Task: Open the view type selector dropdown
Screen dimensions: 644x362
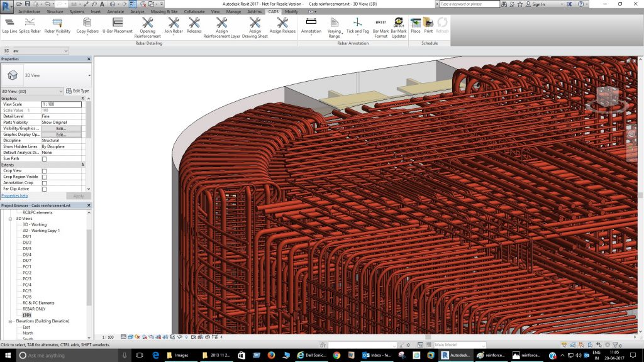Action: tap(60, 91)
